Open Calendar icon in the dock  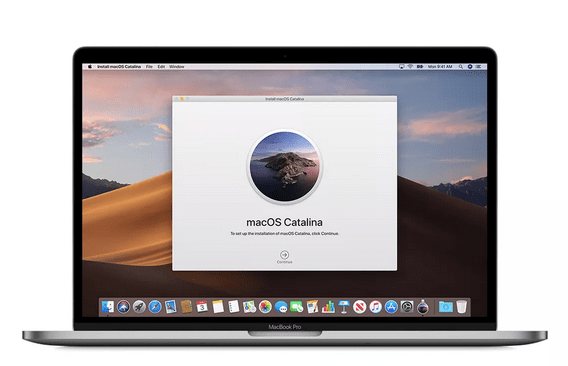pyautogui.click(x=202, y=307)
